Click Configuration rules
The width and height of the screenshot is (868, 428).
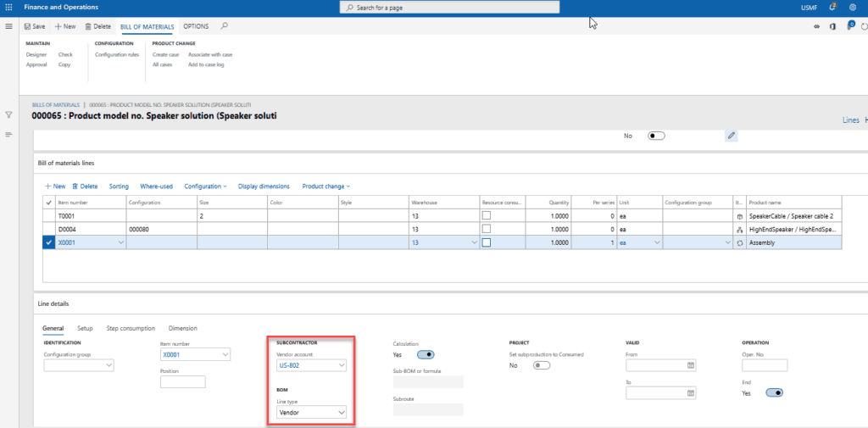click(x=117, y=55)
